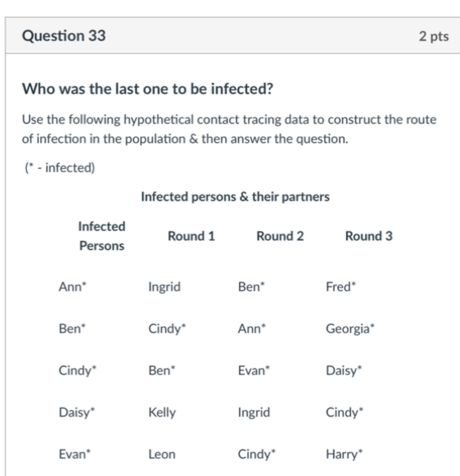
Task: Click the 'Who was the last one to be infected?' text
Action: click(x=147, y=89)
